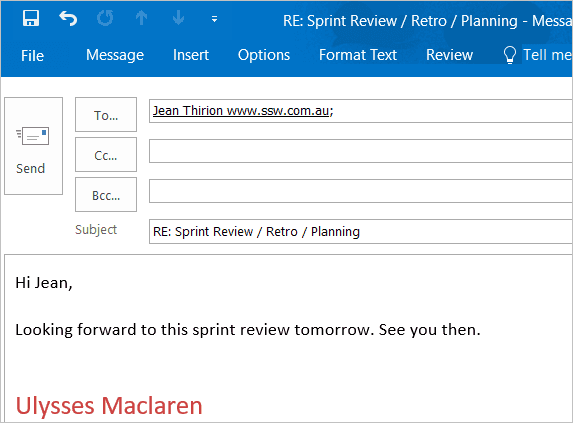Viewport: 573px width, 423px height.
Task: Switch to the Message ribbon tab
Action: pos(115,55)
